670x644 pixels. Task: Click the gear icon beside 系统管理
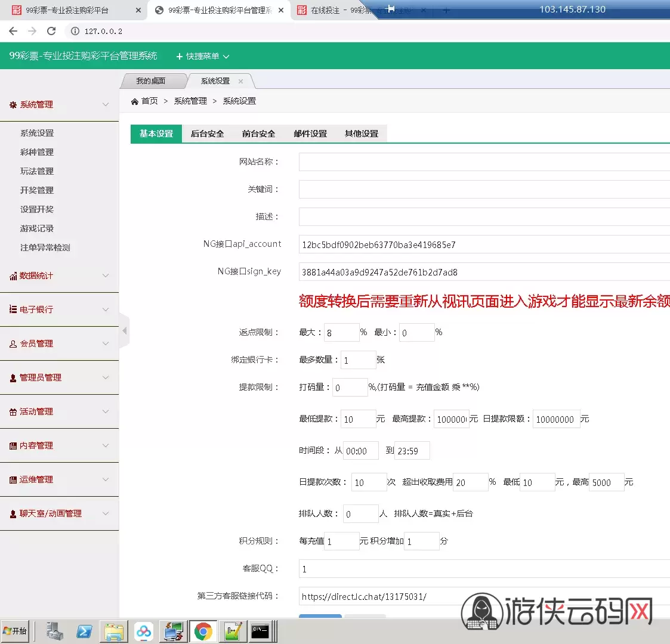[x=13, y=104]
